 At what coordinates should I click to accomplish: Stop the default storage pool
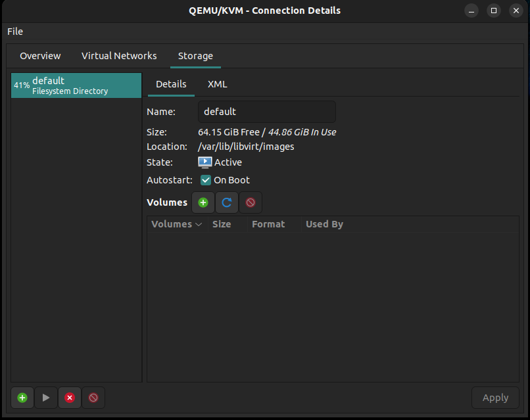coord(70,398)
